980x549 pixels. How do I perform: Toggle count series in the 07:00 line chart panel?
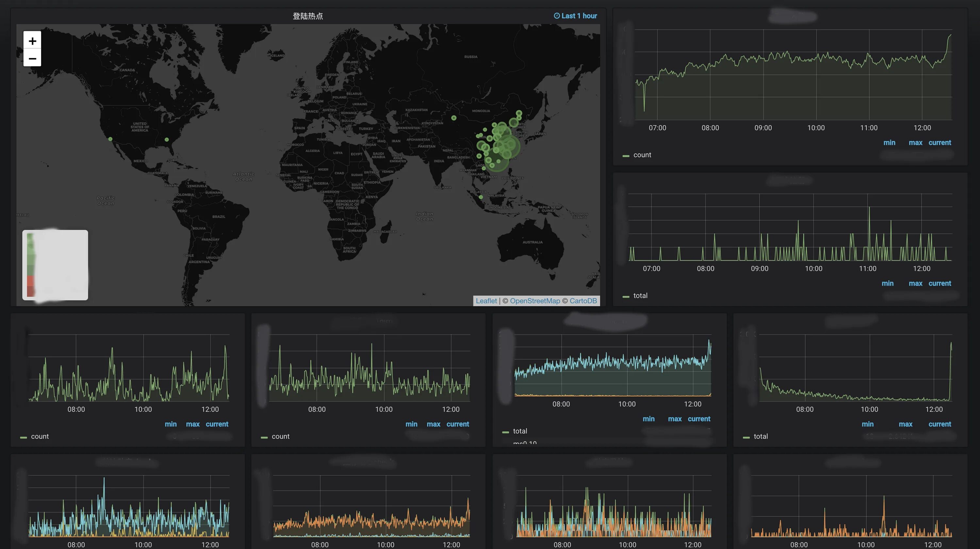[642, 155]
